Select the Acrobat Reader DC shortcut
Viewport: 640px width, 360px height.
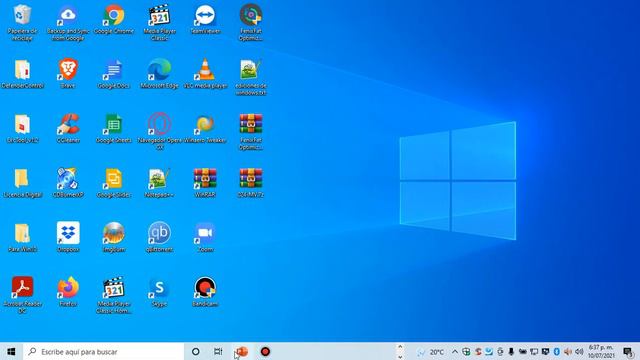(22, 295)
